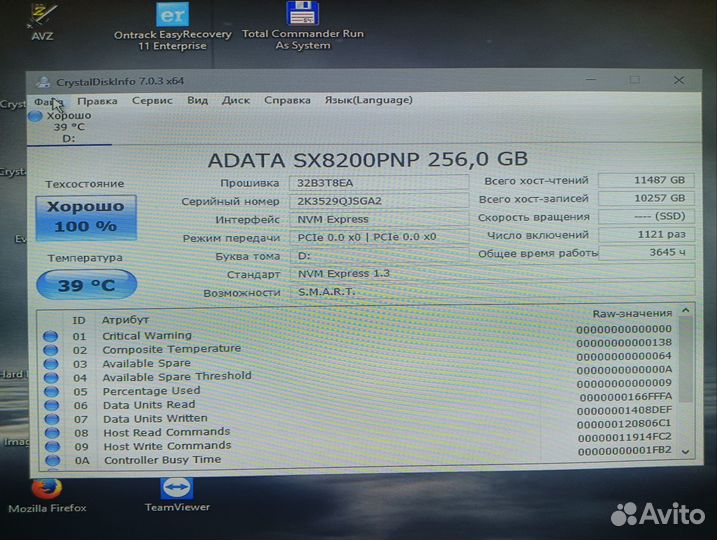Click drive letter field D:
The image size is (717, 540).
point(380,255)
